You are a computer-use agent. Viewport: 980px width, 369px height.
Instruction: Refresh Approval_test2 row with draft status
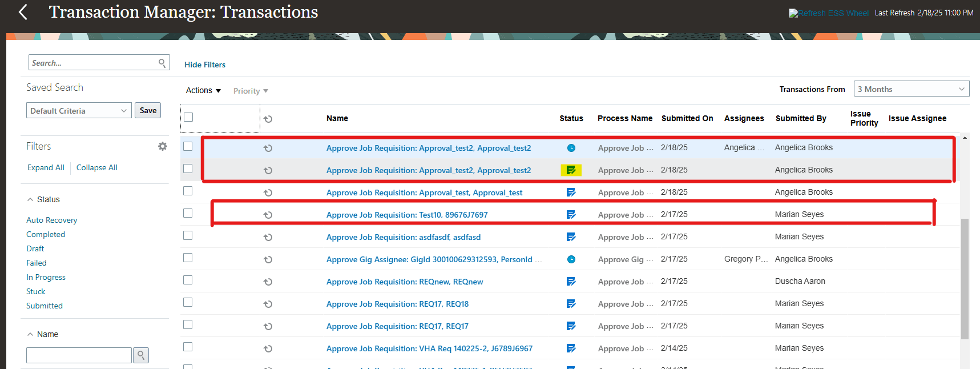pyautogui.click(x=268, y=170)
